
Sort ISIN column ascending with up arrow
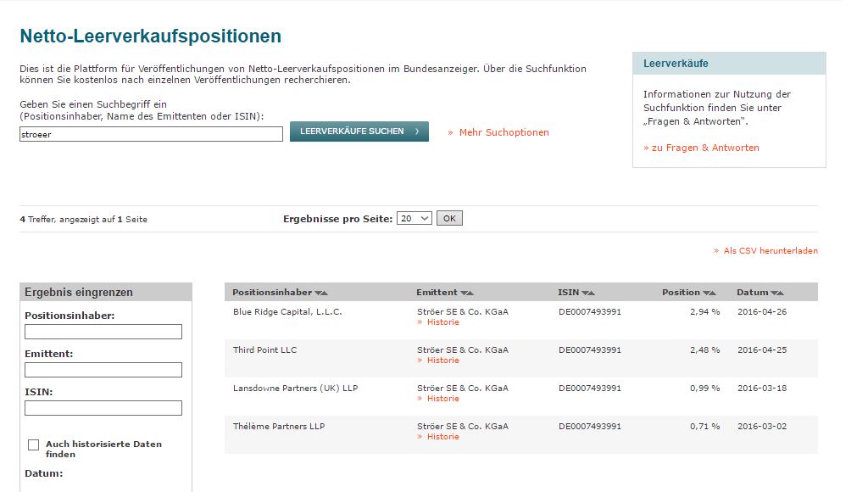pos(592,293)
